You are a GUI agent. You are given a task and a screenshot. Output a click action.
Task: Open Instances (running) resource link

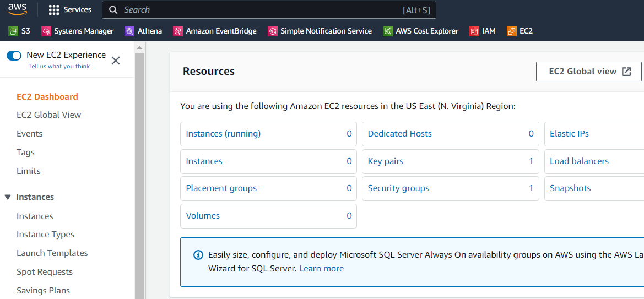[224, 133]
